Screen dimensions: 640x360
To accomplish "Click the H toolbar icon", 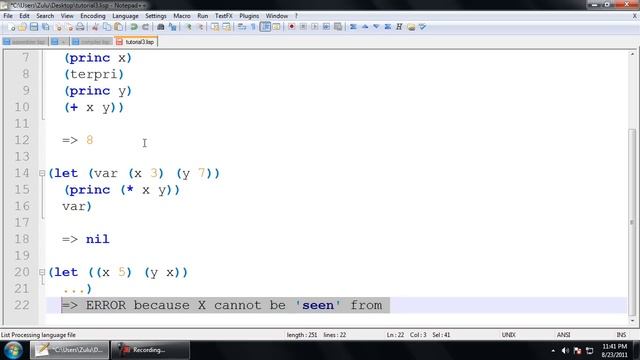I will 399,27.
